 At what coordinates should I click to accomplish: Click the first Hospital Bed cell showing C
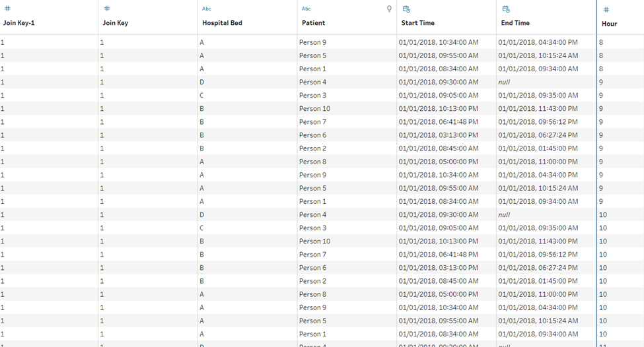tap(202, 96)
